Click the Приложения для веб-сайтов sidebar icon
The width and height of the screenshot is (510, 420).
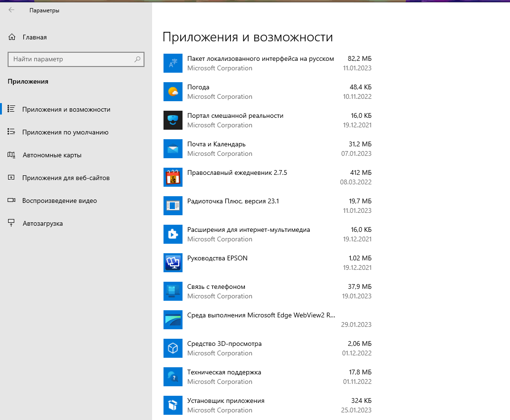pos(11,178)
